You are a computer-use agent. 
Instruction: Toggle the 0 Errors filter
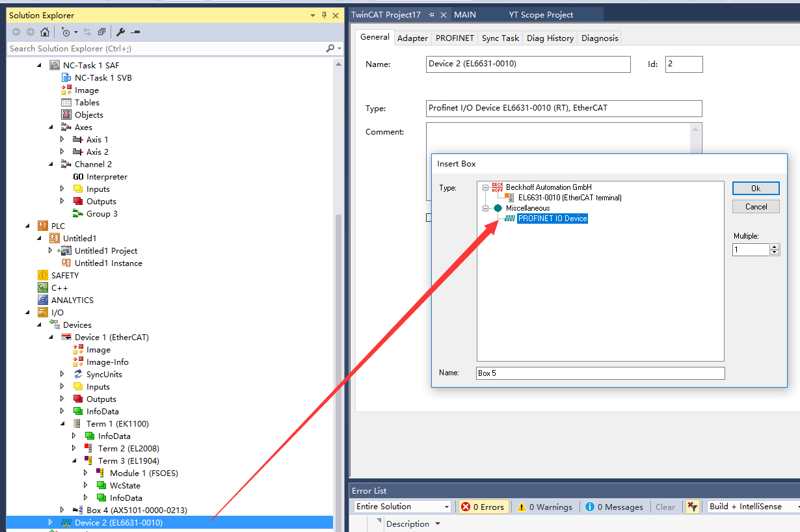(482, 507)
